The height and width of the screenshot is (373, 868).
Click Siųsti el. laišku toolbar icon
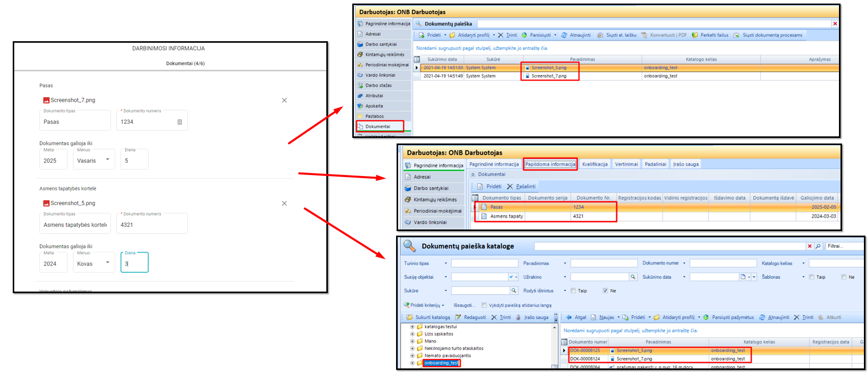coord(600,35)
